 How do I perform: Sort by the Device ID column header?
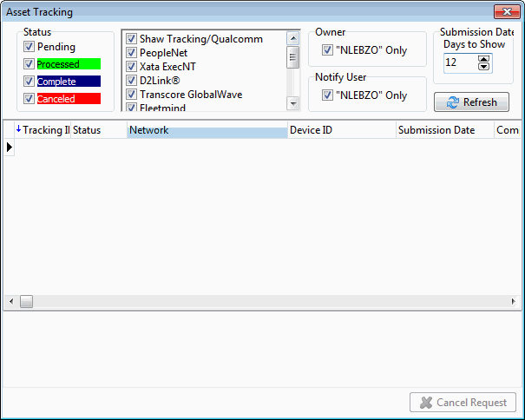point(342,130)
